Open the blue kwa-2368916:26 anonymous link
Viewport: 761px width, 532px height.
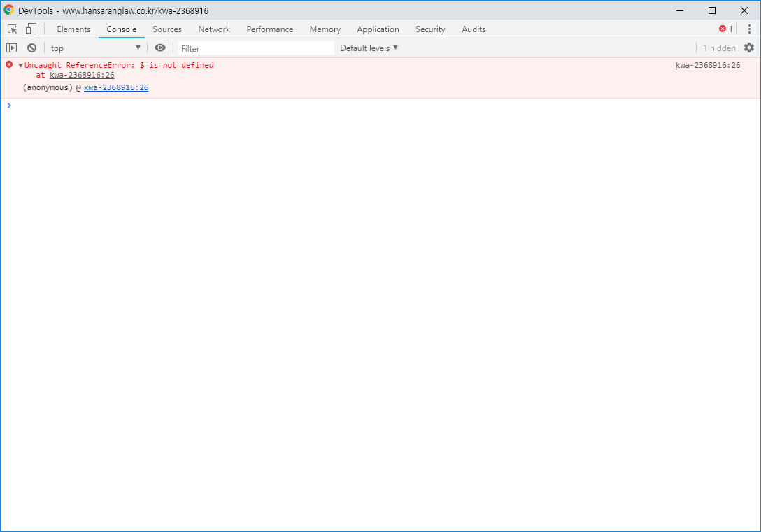click(116, 88)
